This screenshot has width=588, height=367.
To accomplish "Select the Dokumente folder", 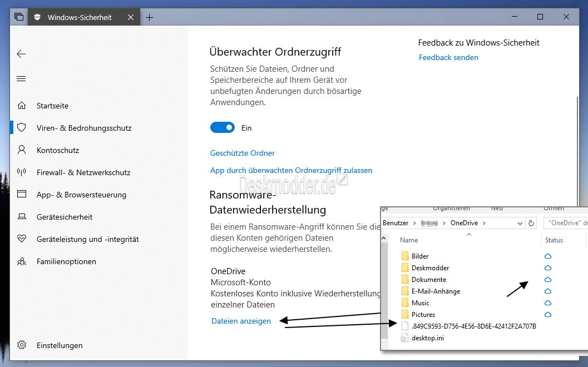I will pos(429,279).
